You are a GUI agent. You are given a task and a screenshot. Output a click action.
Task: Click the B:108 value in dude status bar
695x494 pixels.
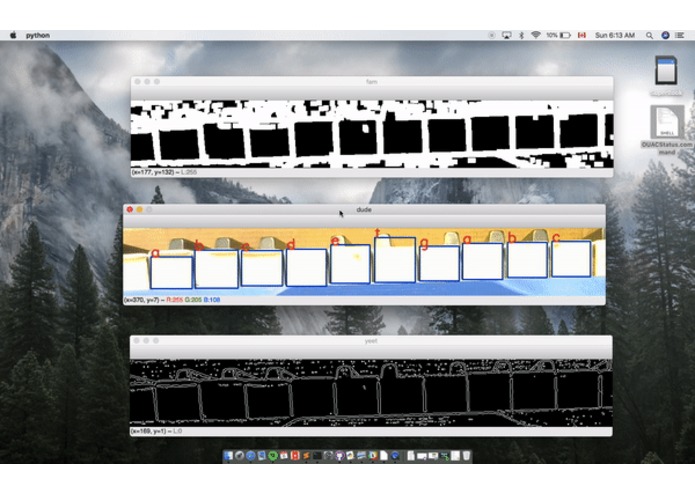tap(212, 300)
